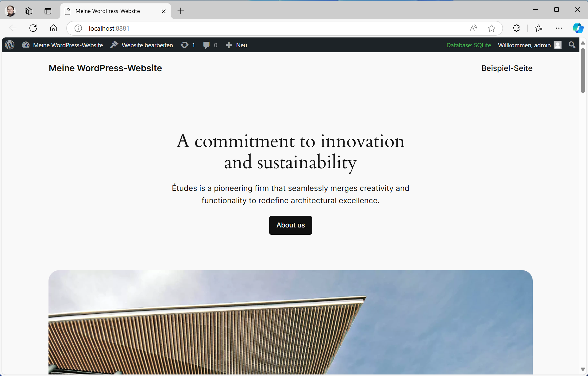Click Website bearbeiten in the admin bar
Screen dimensions: 588x376
coord(141,45)
